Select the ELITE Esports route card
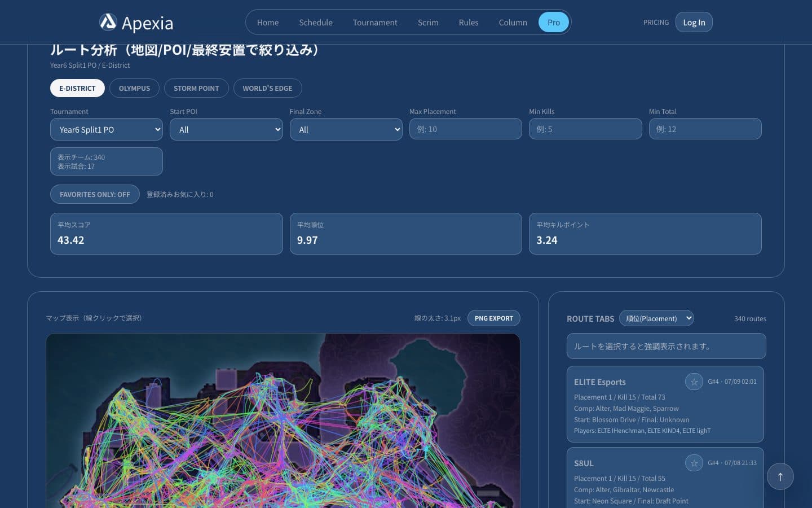 (665, 404)
